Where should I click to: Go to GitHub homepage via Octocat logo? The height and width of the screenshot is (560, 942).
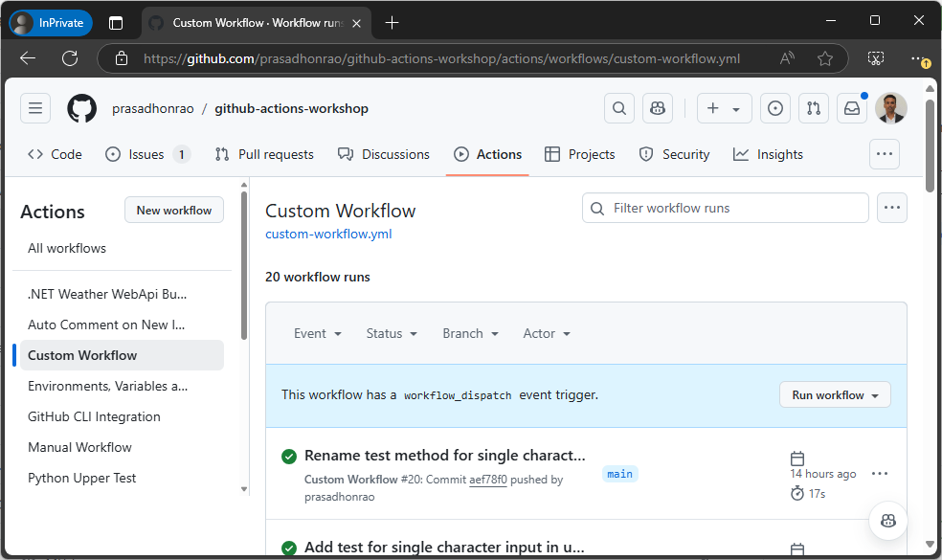[81, 108]
